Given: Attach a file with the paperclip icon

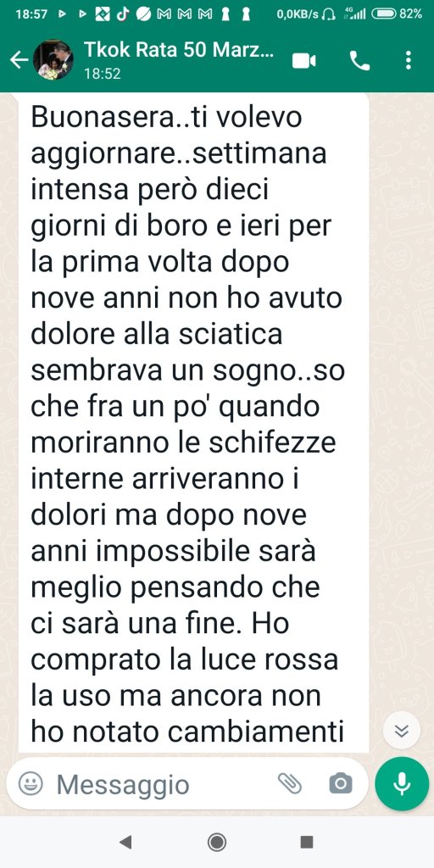Looking at the screenshot, I should click(290, 783).
